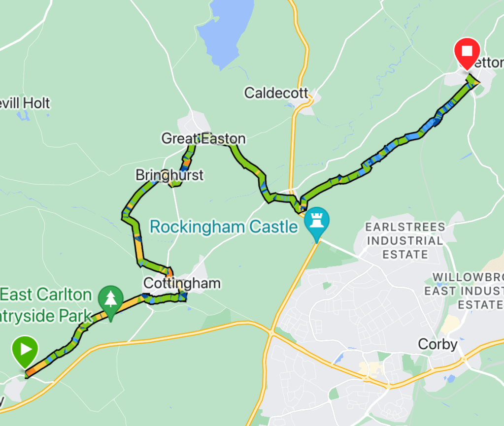Screen dimensions: 504x426
Task: Open the Rockingham Castle label
Action: [224, 227]
